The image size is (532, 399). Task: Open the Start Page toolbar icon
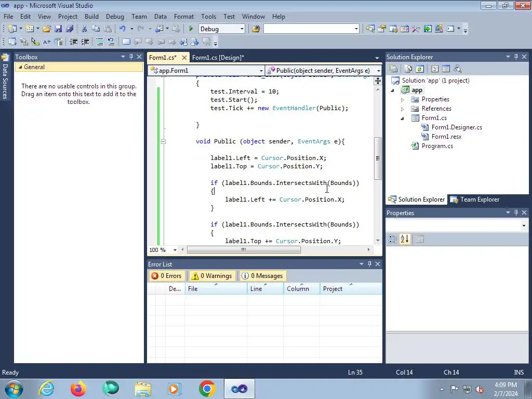428,29
